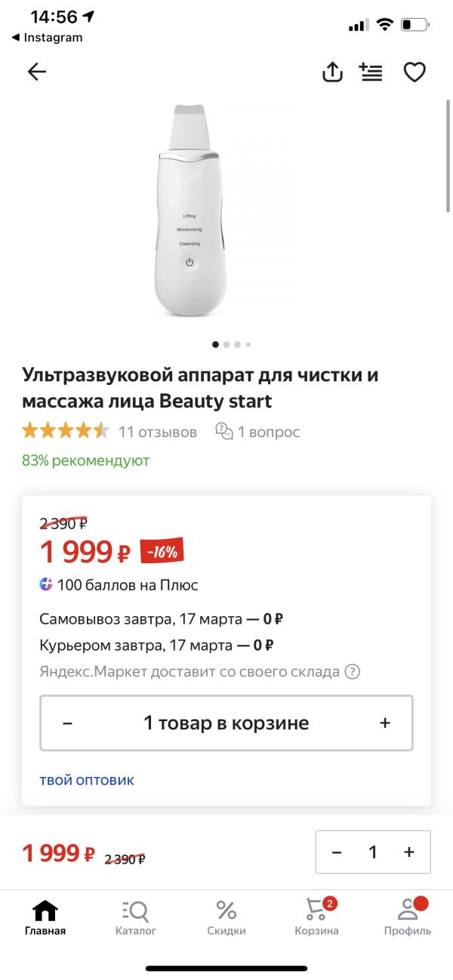Decrease quantity with the bottom minus button

pyautogui.click(x=335, y=852)
